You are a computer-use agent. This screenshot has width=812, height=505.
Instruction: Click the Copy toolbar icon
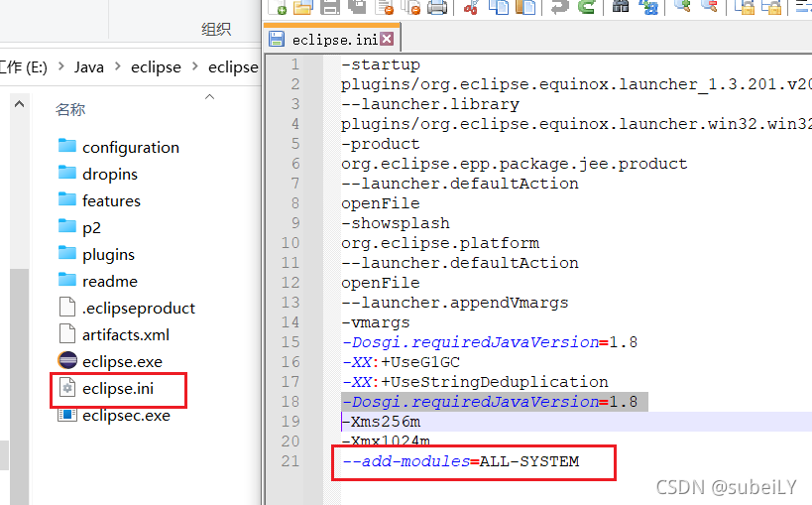click(498, 7)
